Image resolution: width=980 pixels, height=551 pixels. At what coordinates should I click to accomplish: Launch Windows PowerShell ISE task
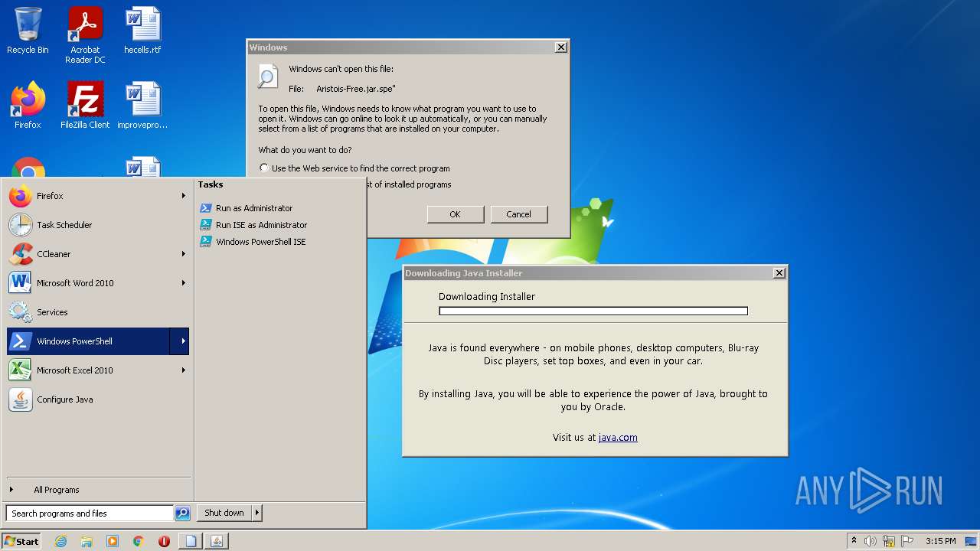(253, 242)
